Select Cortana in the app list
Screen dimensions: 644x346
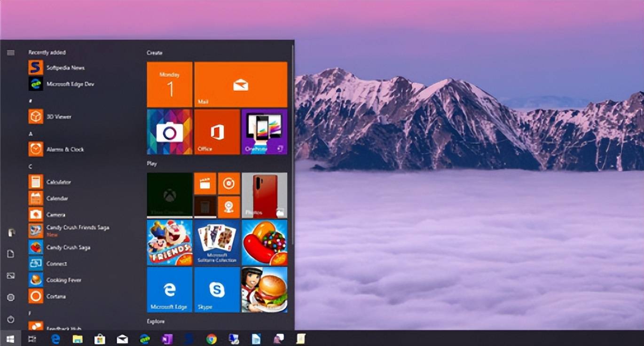pyautogui.click(x=55, y=296)
